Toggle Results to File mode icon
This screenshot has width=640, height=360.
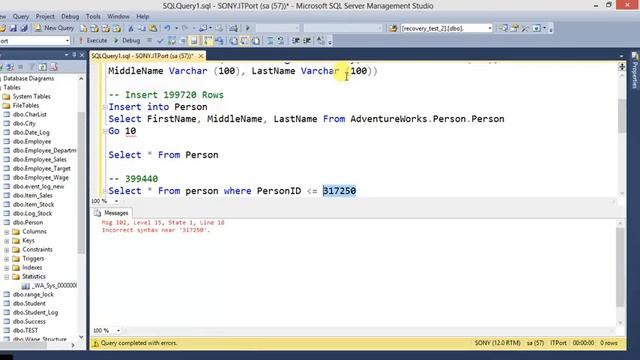click(256, 40)
